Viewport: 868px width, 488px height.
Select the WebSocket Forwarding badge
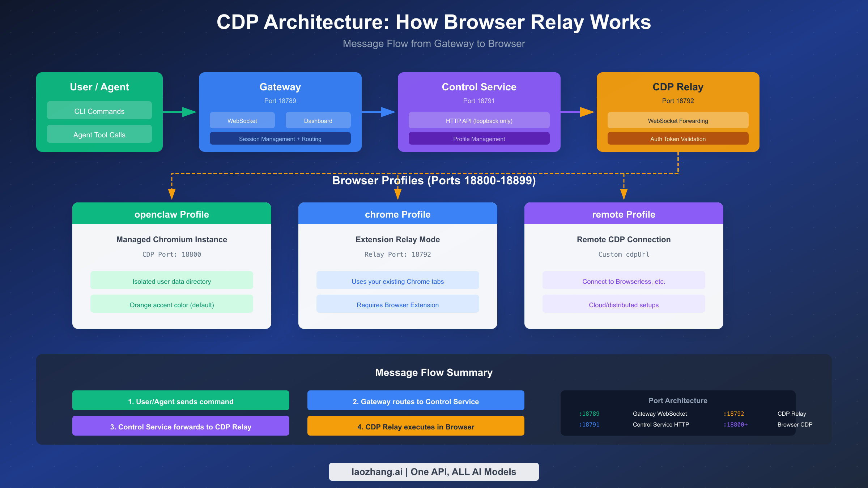678,121
